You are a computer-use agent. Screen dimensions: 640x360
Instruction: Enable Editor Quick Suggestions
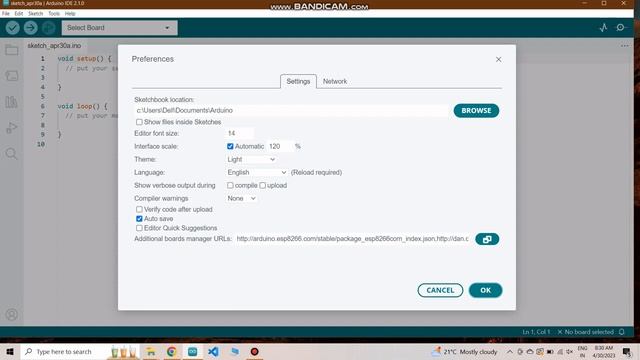pyautogui.click(x=139, y=228)
